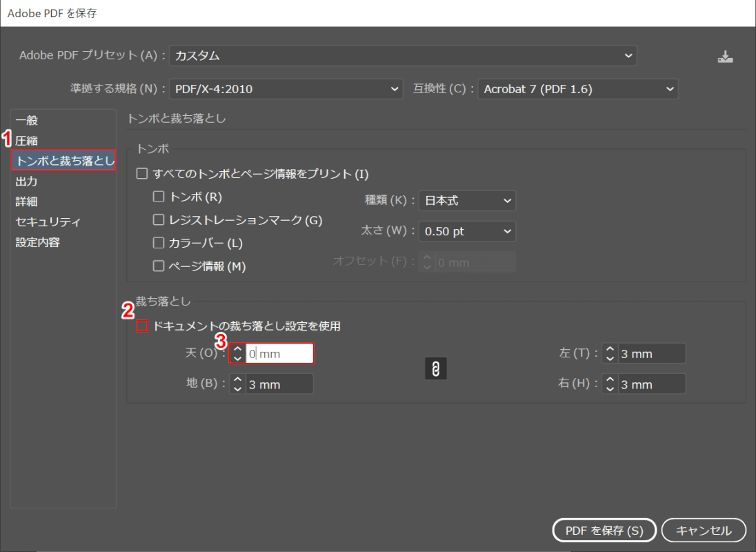Check レジストレーションマーク (G) option
Viewport: 756px width, 552px height.
pos(158,220)
